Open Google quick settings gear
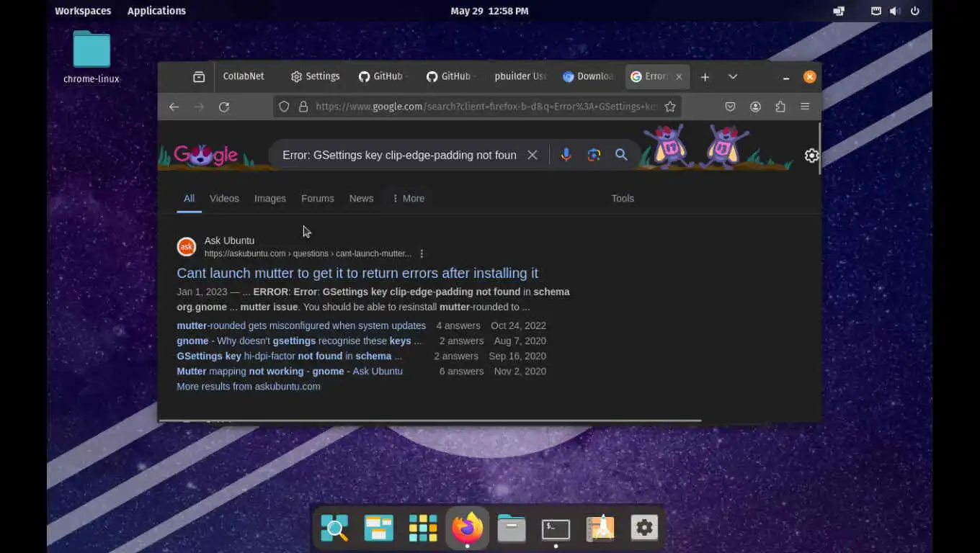 pyautogui.click(x=812, y=156)
